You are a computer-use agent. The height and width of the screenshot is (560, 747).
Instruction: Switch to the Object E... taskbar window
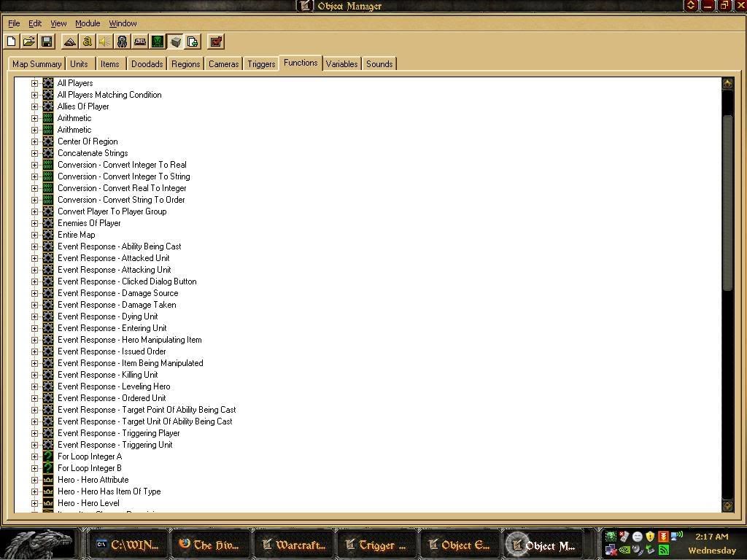pos(460,544)
